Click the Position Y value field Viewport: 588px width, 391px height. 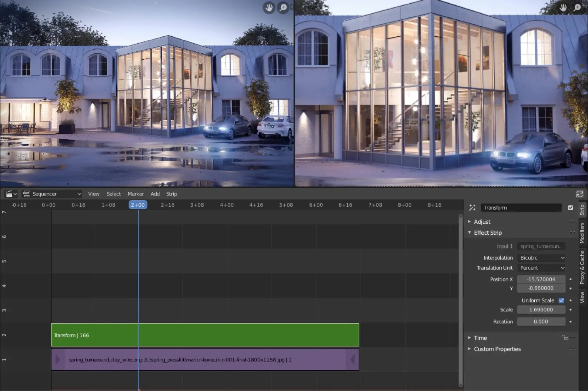[541, 288]
